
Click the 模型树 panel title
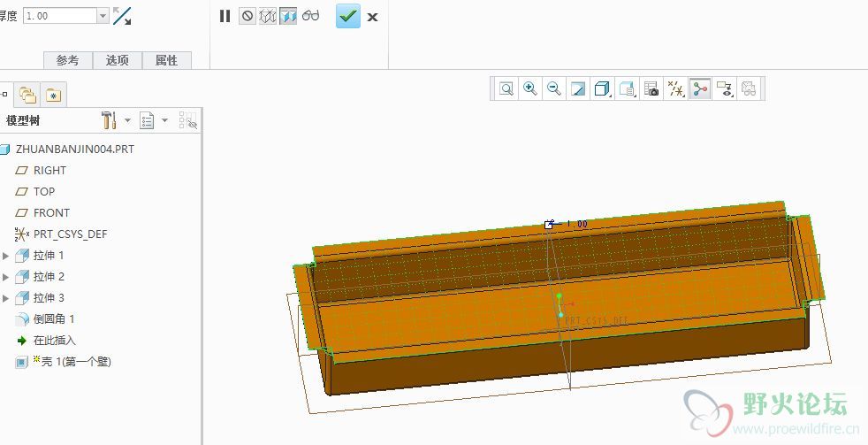click(x=23, y=121)
